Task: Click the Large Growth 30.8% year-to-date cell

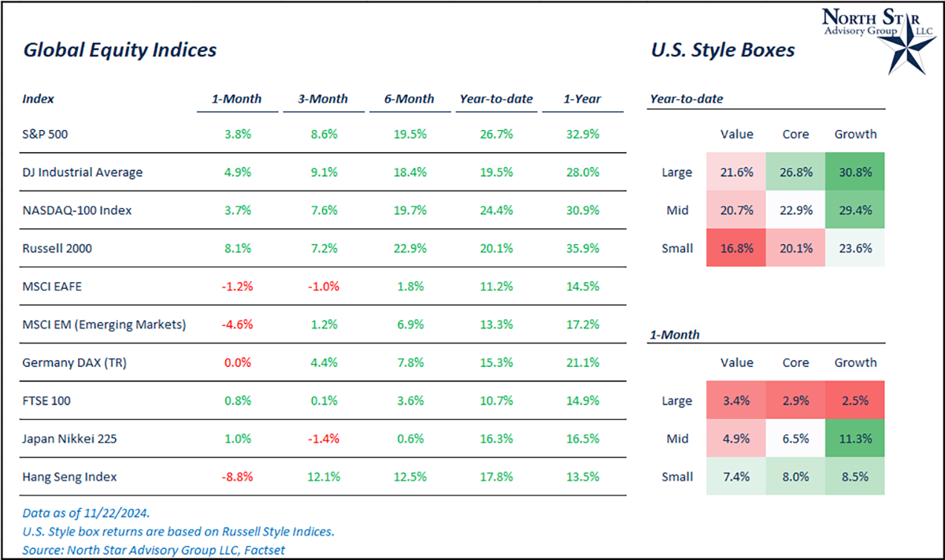Action: point(855,172)
